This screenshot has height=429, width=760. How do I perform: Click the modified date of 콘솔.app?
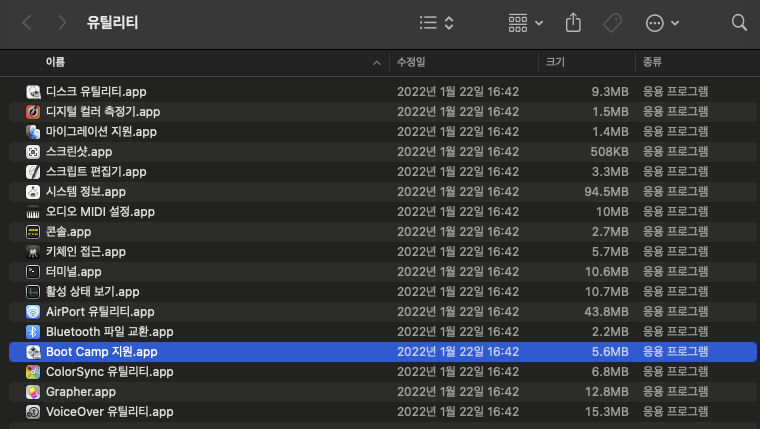point(458,232)
